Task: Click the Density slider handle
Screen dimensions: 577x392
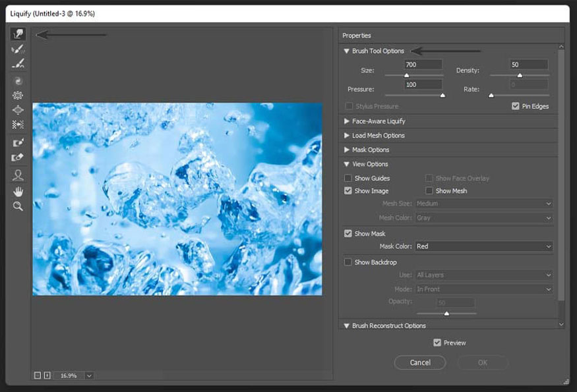Action: (520, 75)
